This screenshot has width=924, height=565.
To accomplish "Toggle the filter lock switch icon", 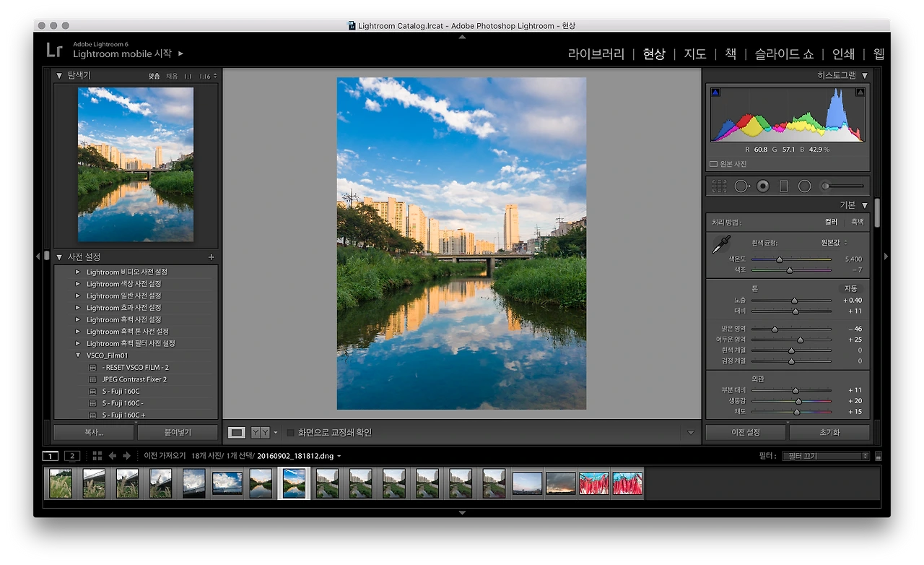I will click(x=878, y=456).
